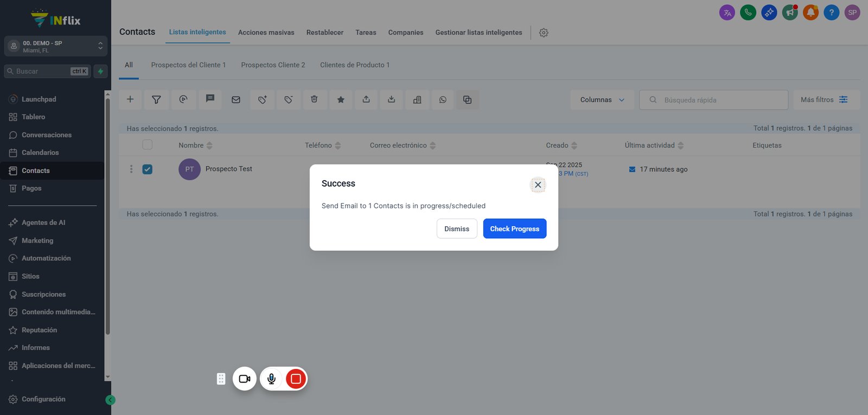
Task: Click the add tag icon
Action: (x=262, y=99)
